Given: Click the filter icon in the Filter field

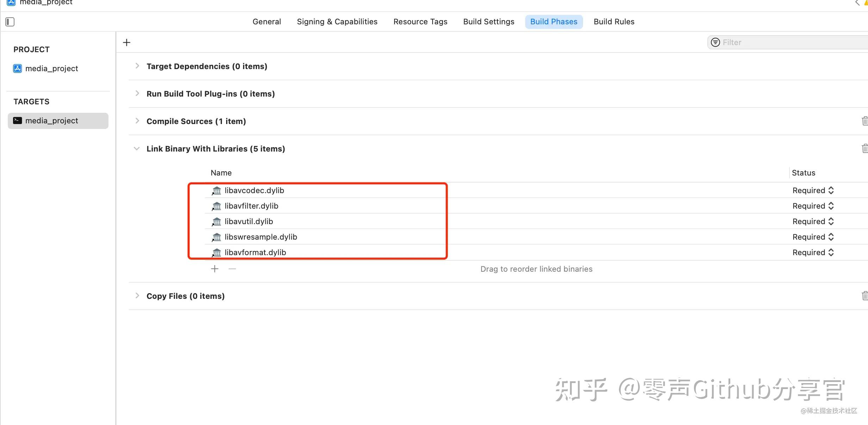Looking at the screenshot, I should click(715, 42).
